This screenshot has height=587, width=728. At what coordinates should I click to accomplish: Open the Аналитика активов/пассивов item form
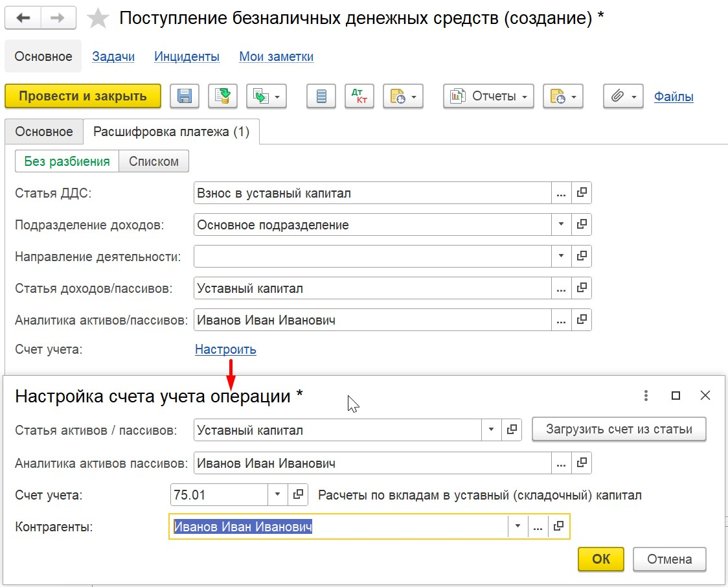[581, 320]
